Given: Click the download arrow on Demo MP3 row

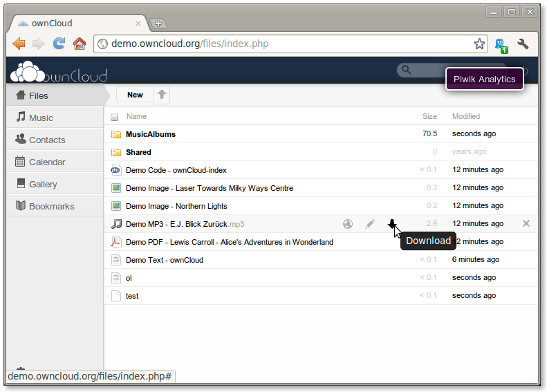Looking at the screenshot, I should pos(392,223).
